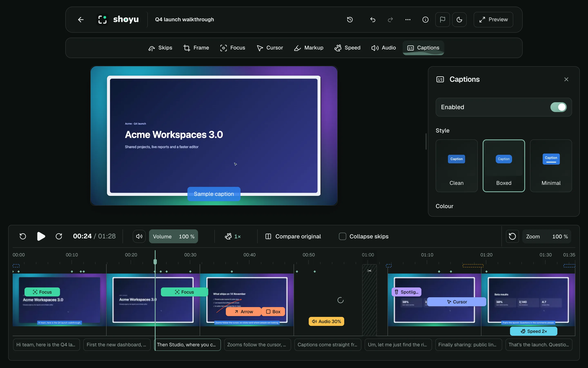
Task: Switch to the Speed tab
Action: (x=347, y=48)
